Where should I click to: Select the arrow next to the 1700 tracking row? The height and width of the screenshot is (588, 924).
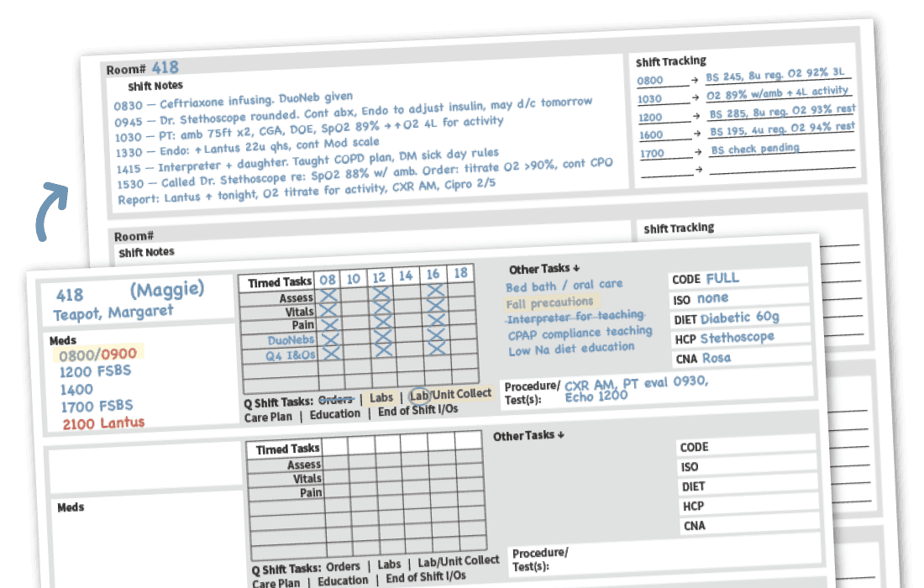point(698,152)
